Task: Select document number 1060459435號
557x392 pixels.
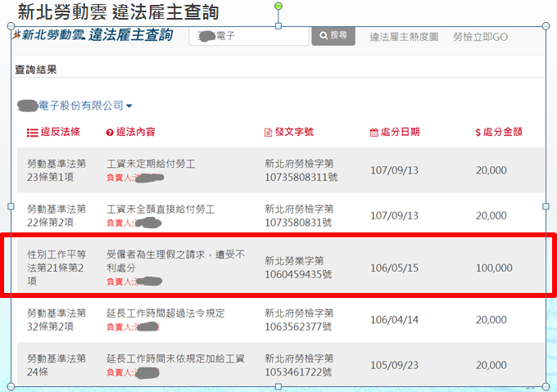Action: [298, 275]
